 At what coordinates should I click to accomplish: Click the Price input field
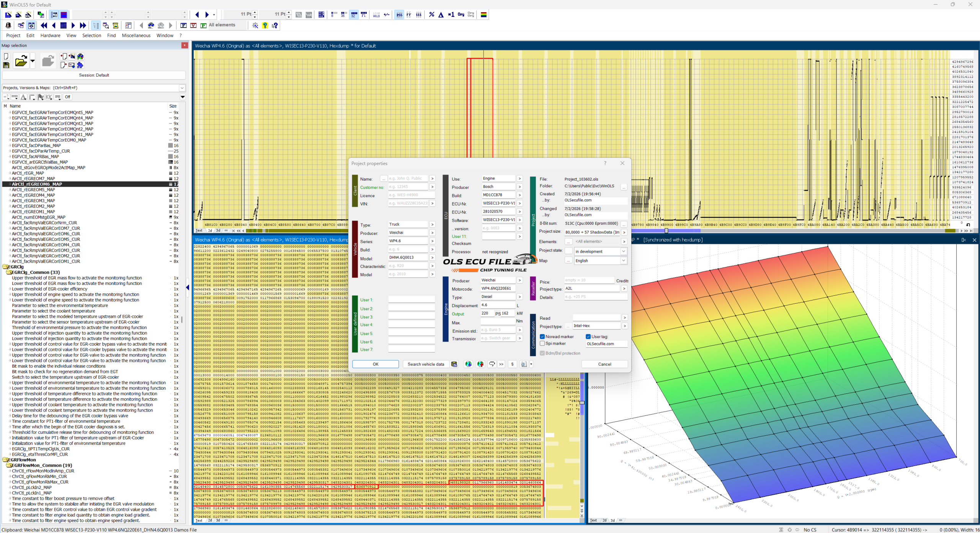click(589, 280)
